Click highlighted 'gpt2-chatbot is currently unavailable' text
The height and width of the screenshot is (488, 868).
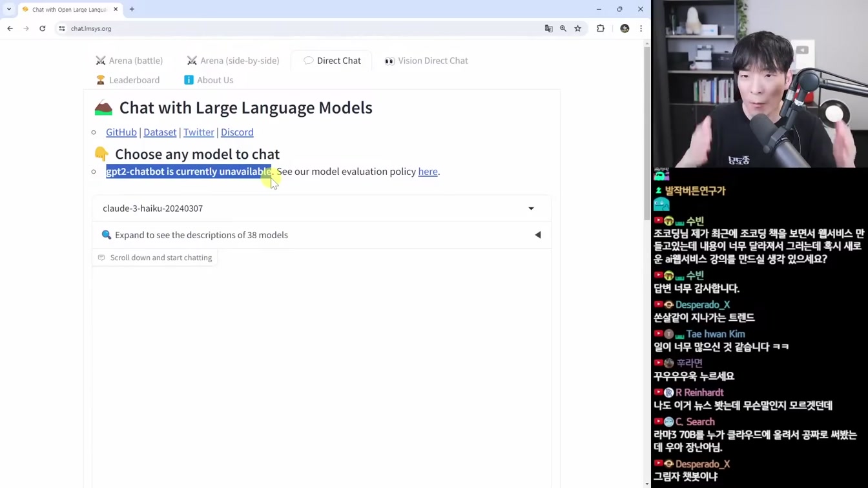189,171
